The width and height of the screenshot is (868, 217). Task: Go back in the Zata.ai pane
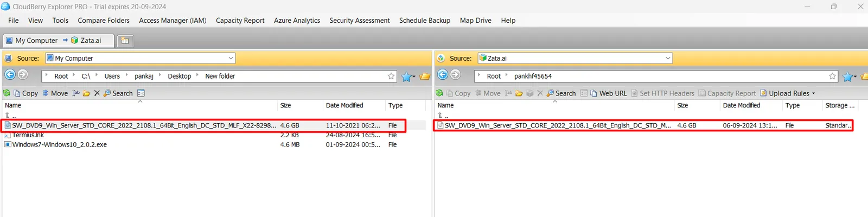[x=443, y=75]
